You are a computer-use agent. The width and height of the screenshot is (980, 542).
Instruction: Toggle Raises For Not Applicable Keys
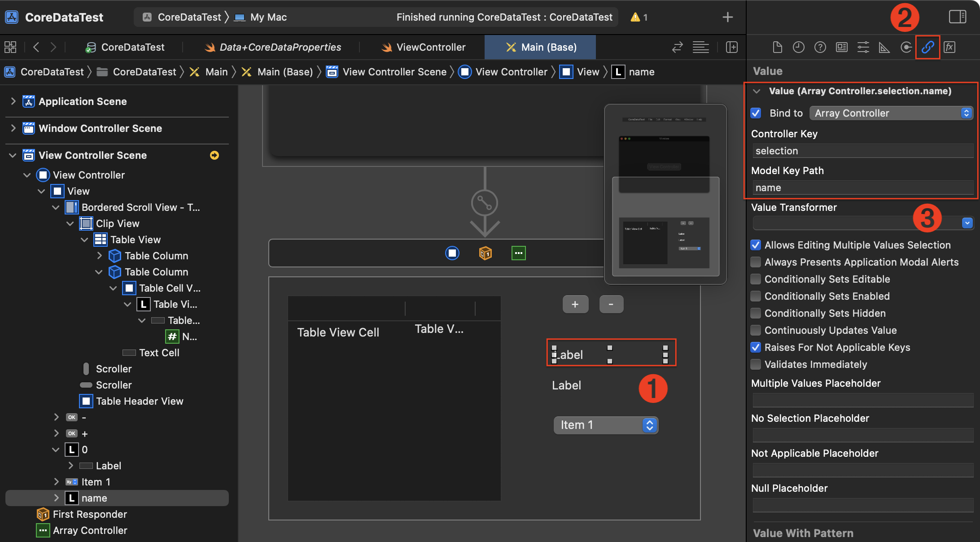point(756,347)
